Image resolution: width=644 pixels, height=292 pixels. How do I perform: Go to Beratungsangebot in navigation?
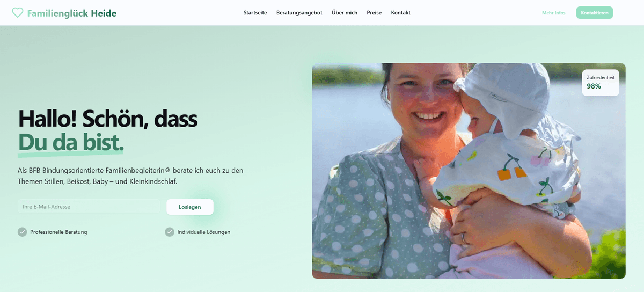(299, 13)
